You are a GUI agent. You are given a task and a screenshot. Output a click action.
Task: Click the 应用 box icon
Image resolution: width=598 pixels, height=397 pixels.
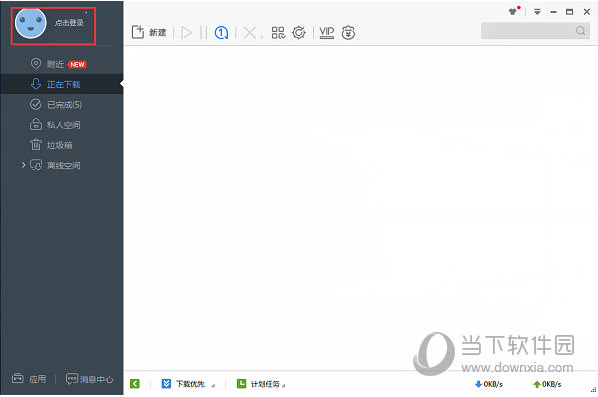point(18,378)
